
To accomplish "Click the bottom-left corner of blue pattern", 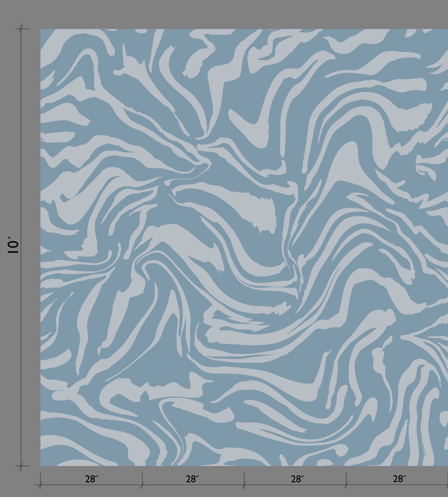I will [x=41, y=465].
